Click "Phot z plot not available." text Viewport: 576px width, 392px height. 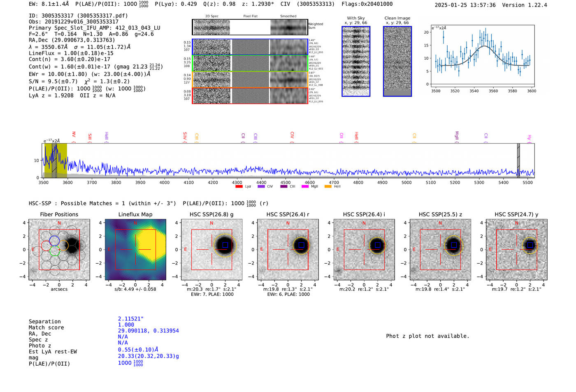pos(427,336)
